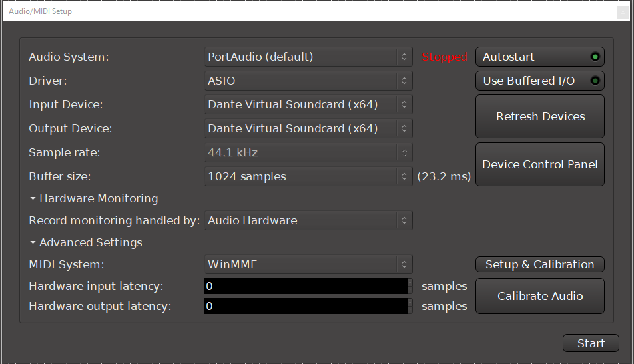Open the Buffer size dropdown
The width and height of the screenshot is (634, 364).
[x=308, y=177]
